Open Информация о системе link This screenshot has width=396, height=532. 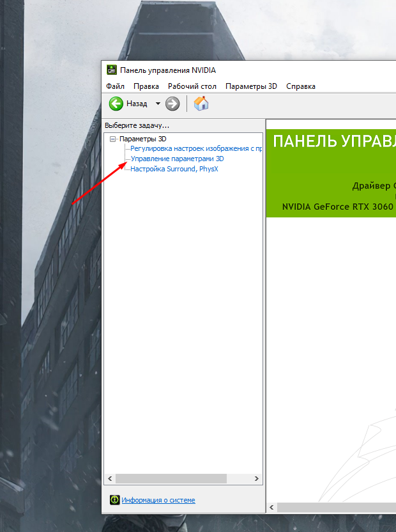(158, 500)
